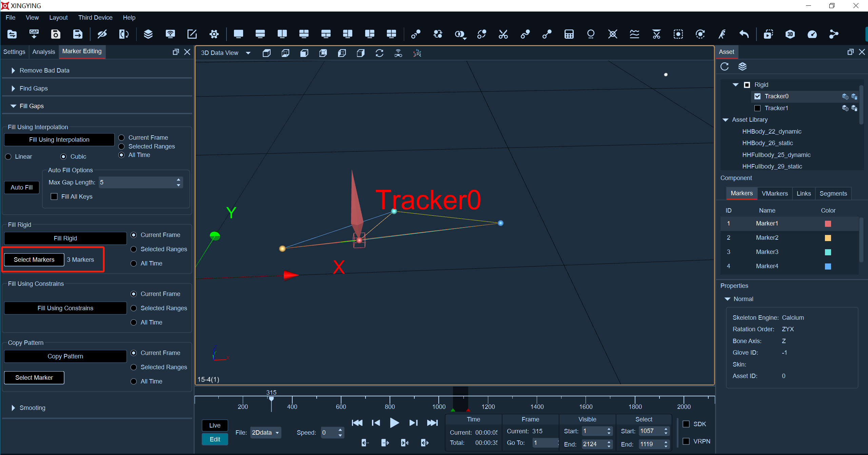Click the 3D cube toolbar icon
868x455 pixels.
coord(790,34)
